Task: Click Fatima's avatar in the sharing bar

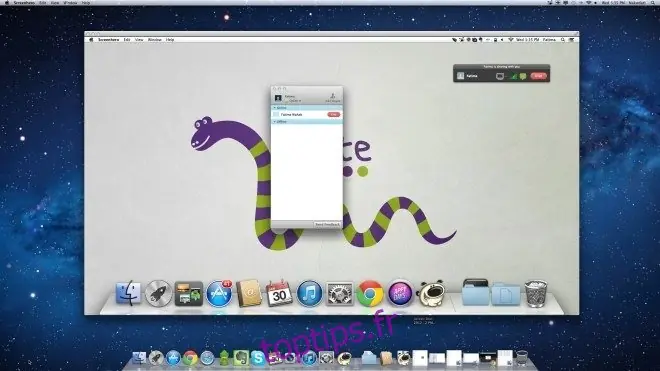Action: point(460,76)
